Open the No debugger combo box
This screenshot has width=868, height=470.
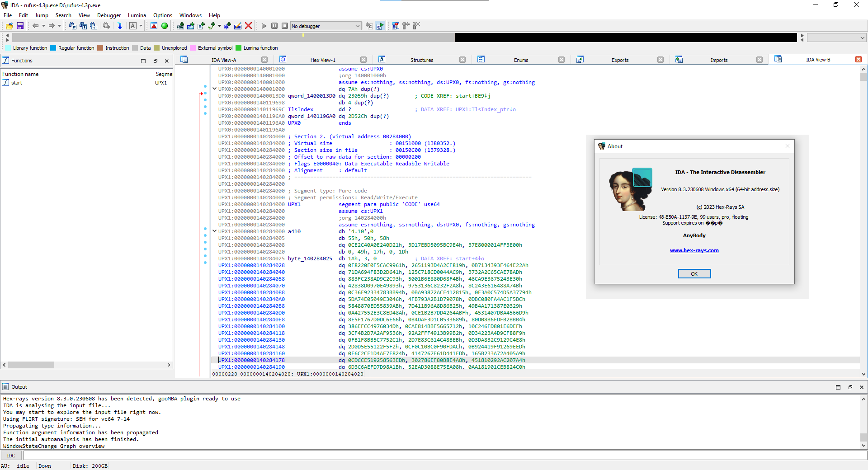coord(325,26)
